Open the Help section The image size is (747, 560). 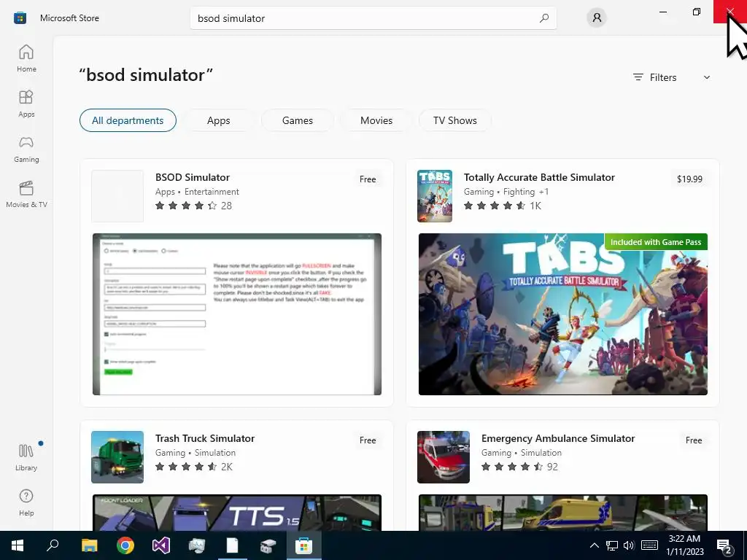[x=26, y=503]
